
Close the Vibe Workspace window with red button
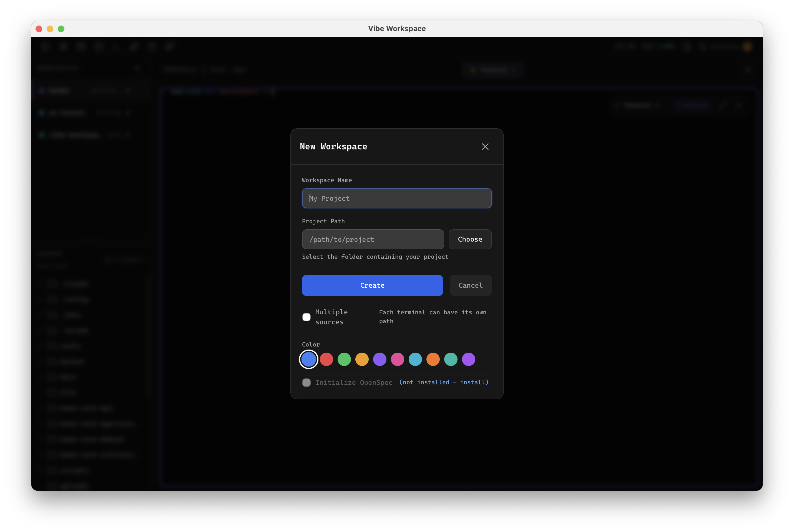[39, 29]
